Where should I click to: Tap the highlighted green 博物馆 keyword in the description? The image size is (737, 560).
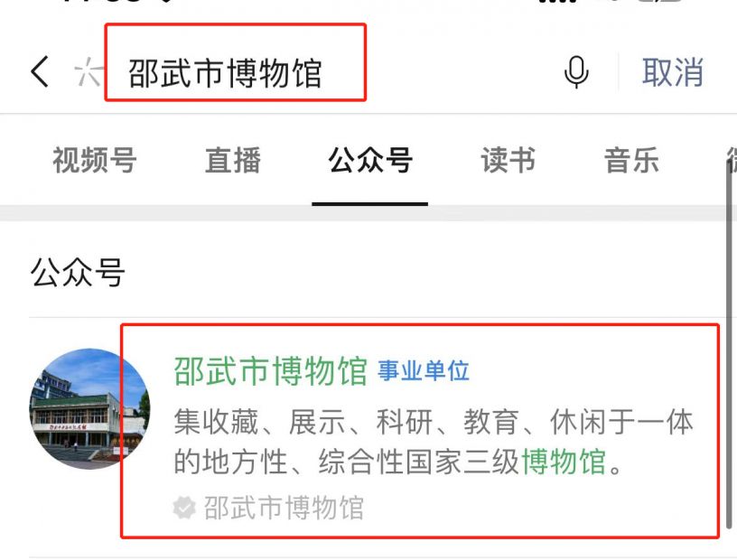pyautogui.click(x=564, y=462)
